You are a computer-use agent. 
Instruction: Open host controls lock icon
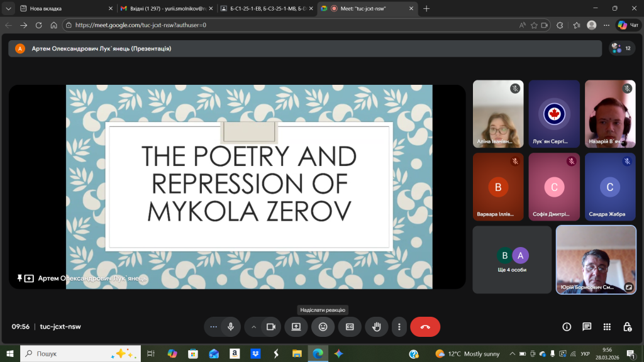click(627, 327)
